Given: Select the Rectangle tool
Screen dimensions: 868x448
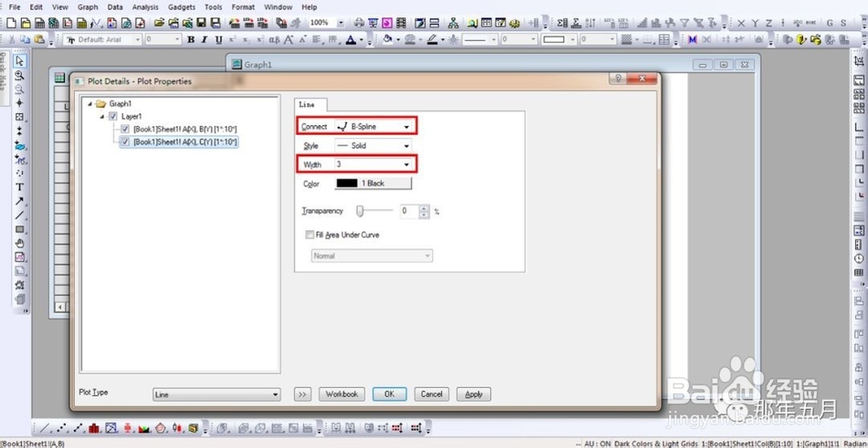Looking at the screenshot, I should (x=20, y=229).
